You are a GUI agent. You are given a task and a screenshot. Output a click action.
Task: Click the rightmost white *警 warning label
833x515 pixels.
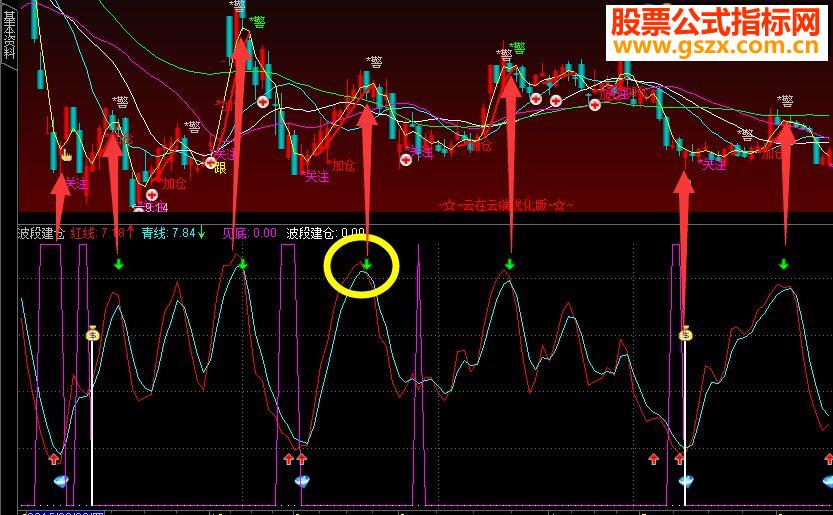coord(785,101)
